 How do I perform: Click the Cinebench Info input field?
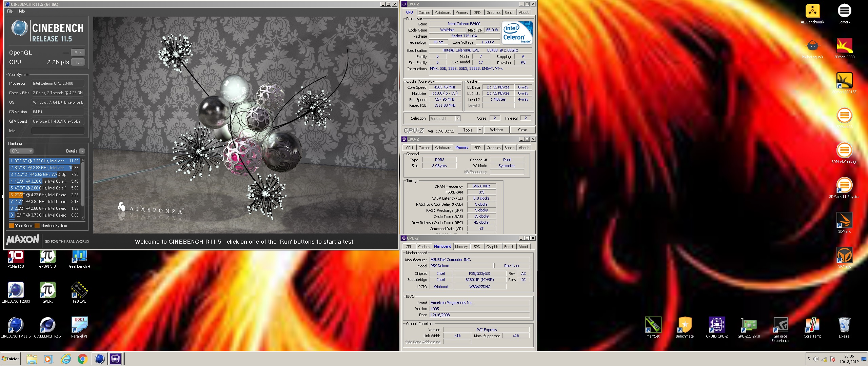pyautogui.click(x=58, y=131)
